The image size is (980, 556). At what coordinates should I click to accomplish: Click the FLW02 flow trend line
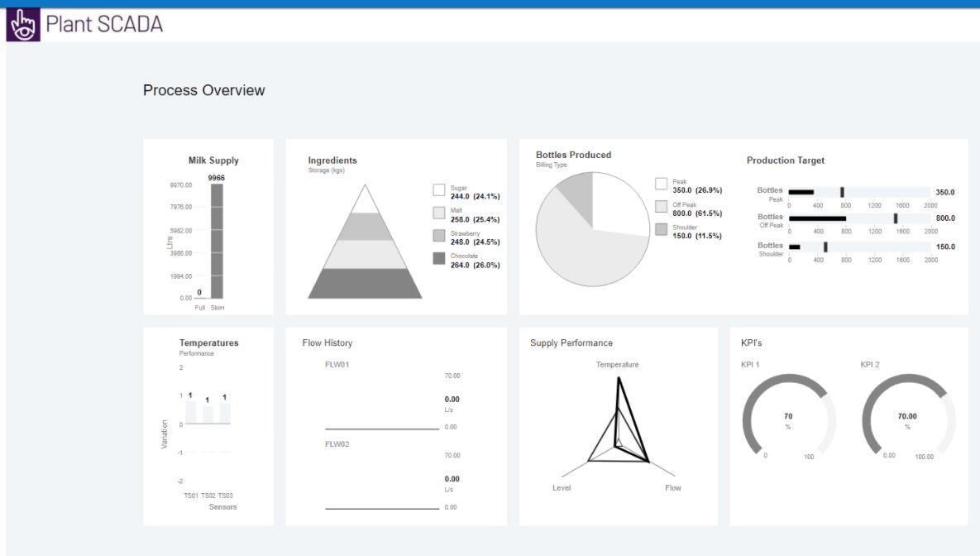381,508
